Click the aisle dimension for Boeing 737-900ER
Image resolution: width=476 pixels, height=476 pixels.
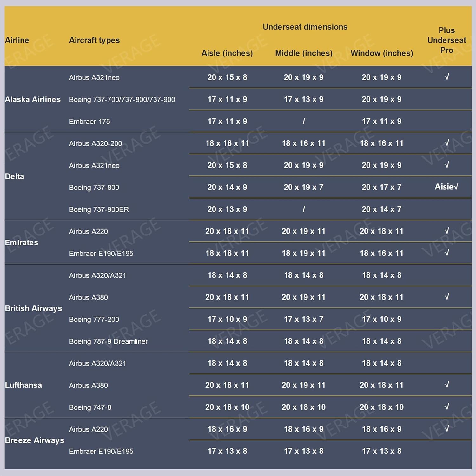tap(227, 209)
